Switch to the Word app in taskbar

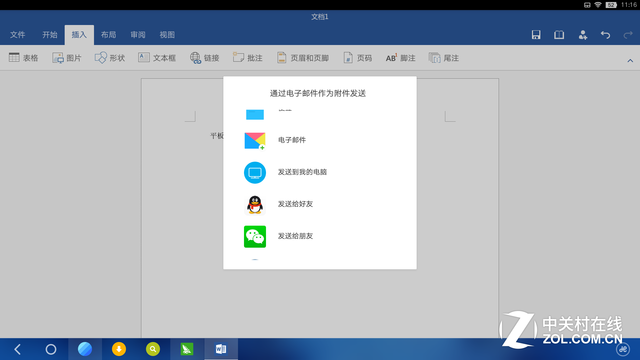click(x=221, y=349)
